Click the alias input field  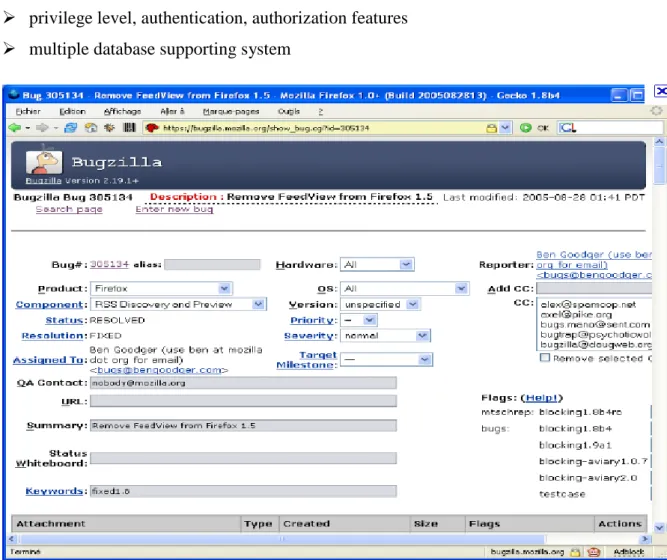[x=212, y=264]
